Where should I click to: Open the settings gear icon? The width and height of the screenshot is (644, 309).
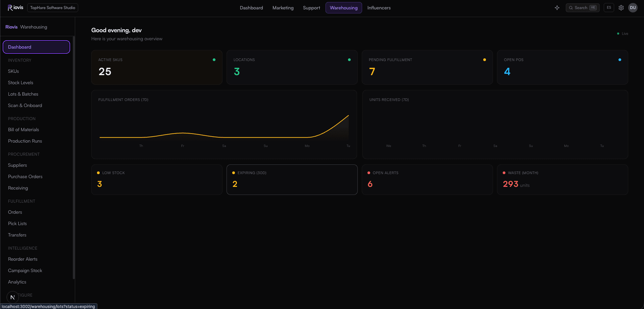(x=621, y=8)
